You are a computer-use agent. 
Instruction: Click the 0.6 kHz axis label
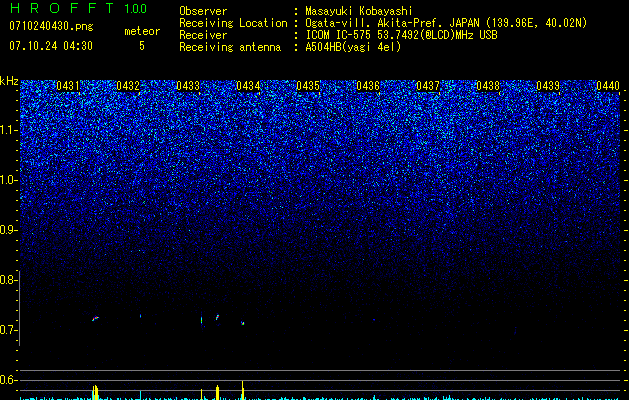(x=8, y=380)
